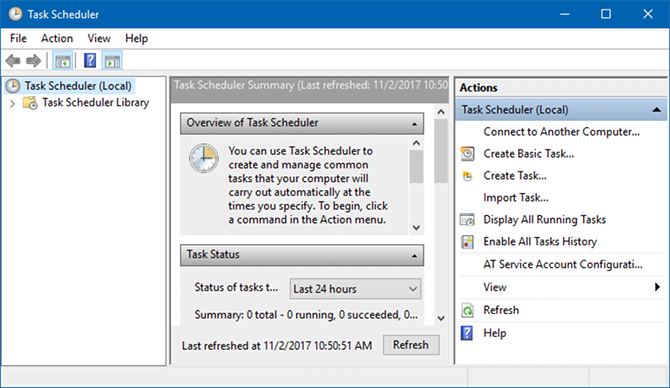Click the summary pane scroll down arrow

coord(441,318)
